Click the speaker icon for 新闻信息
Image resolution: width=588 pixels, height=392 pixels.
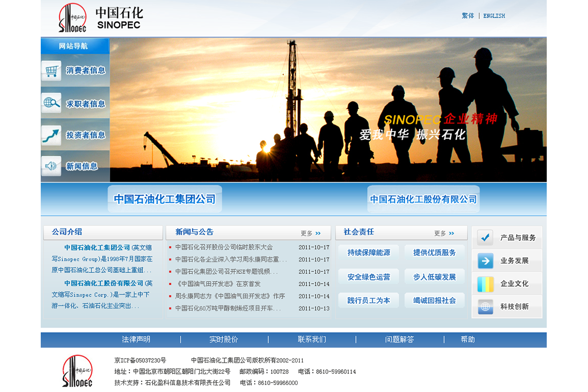(52, 166)
